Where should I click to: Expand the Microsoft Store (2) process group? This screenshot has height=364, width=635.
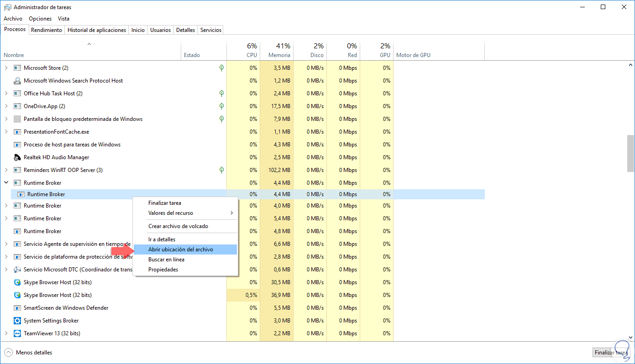click(x=6, y=68)
